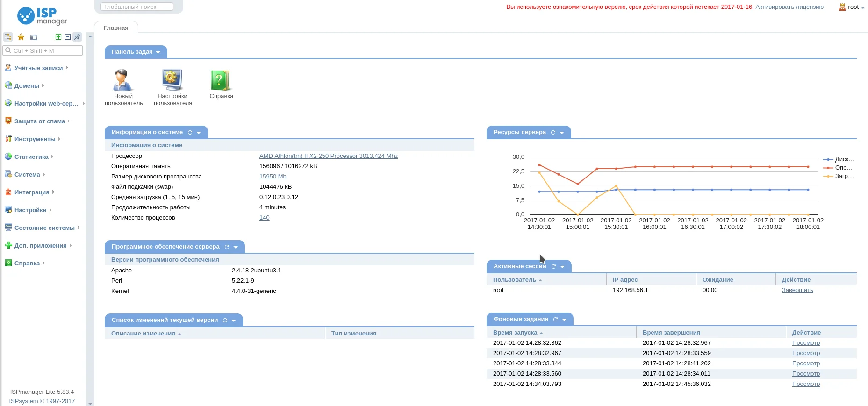Click the Завершить link for the root session
The width and height of the screenshot is (868, 406).
(797, 290)
